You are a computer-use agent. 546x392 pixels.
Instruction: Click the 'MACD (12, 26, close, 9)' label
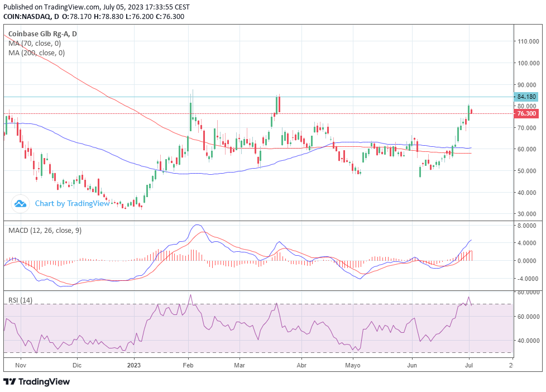point(45,230)
